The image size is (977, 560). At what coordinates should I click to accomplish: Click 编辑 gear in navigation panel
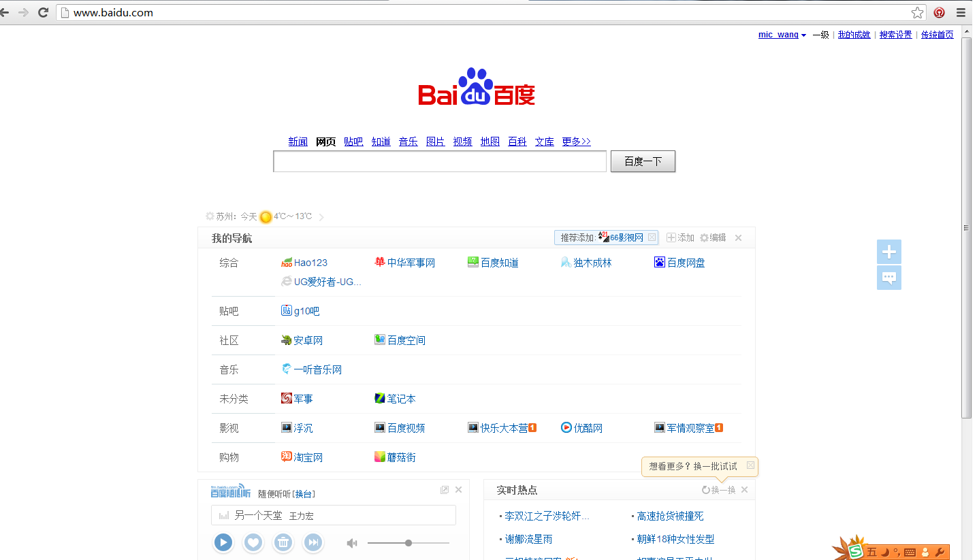pos(713,237)
